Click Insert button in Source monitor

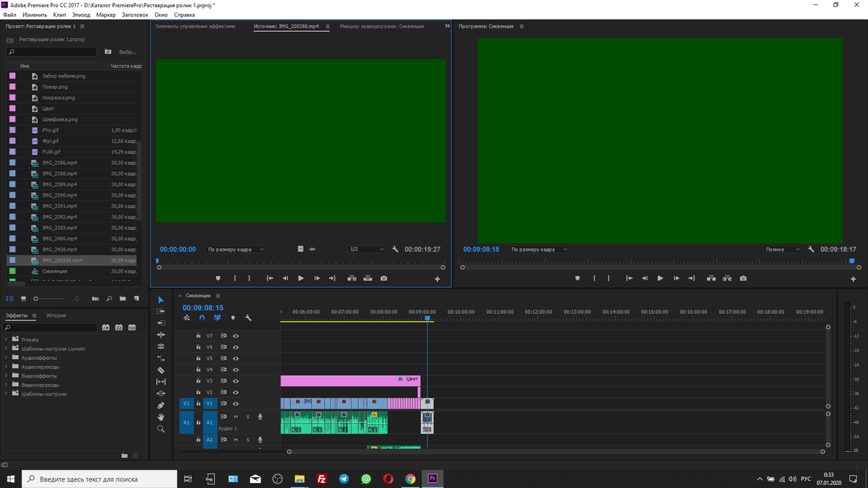tap(352, 278)
